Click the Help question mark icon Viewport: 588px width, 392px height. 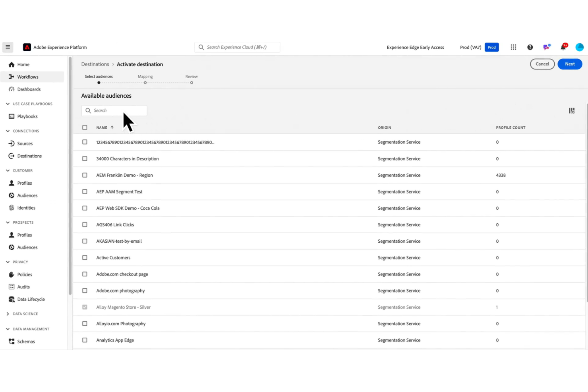[530, 47]
